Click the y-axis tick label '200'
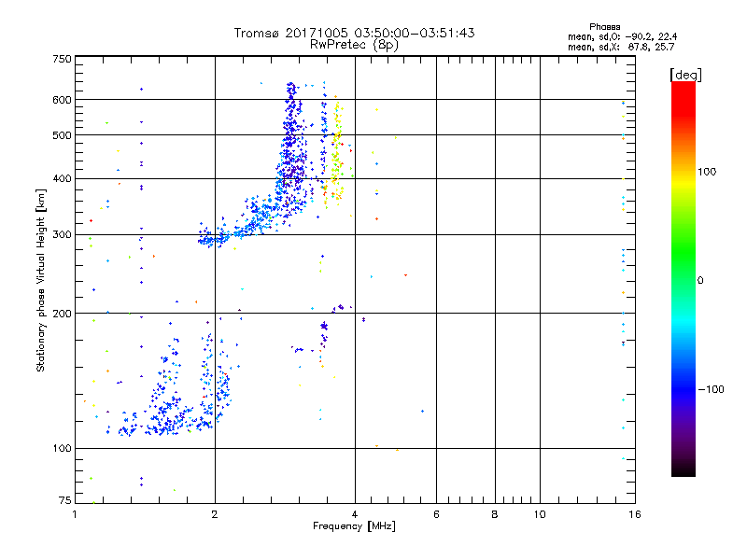747x560 pixels. coord(63,314)
